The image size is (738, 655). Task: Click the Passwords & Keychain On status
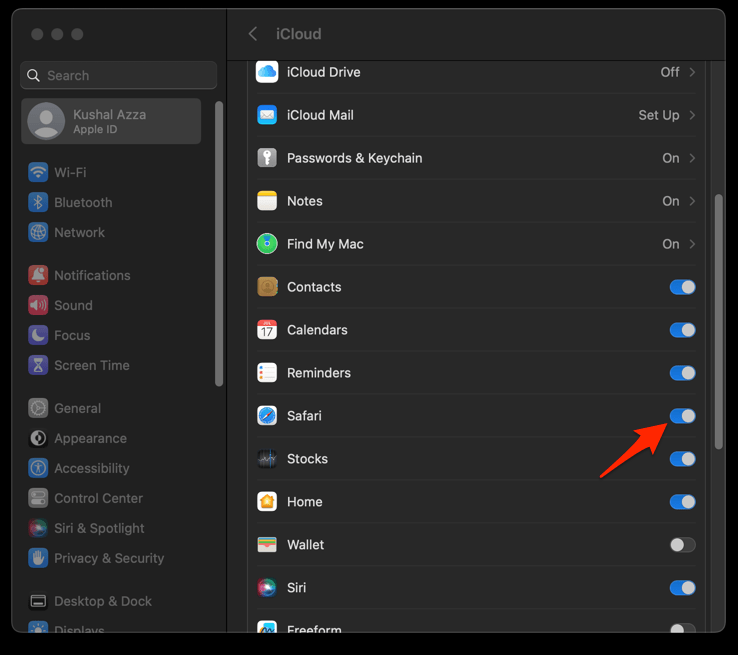[671, 158]
